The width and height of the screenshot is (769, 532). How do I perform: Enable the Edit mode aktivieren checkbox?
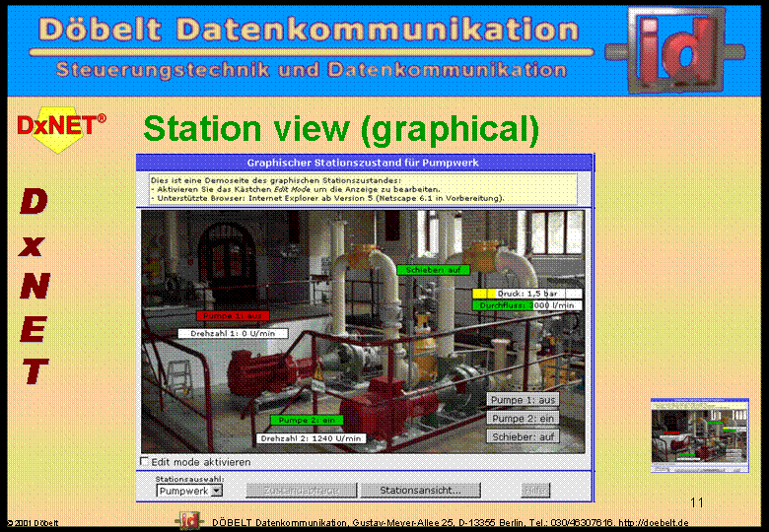[144, 461]
